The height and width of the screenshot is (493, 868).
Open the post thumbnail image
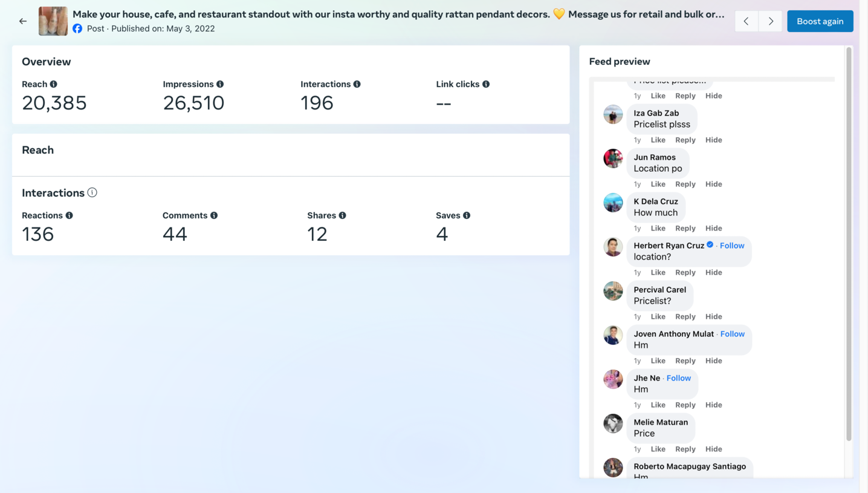click(53, 21)
